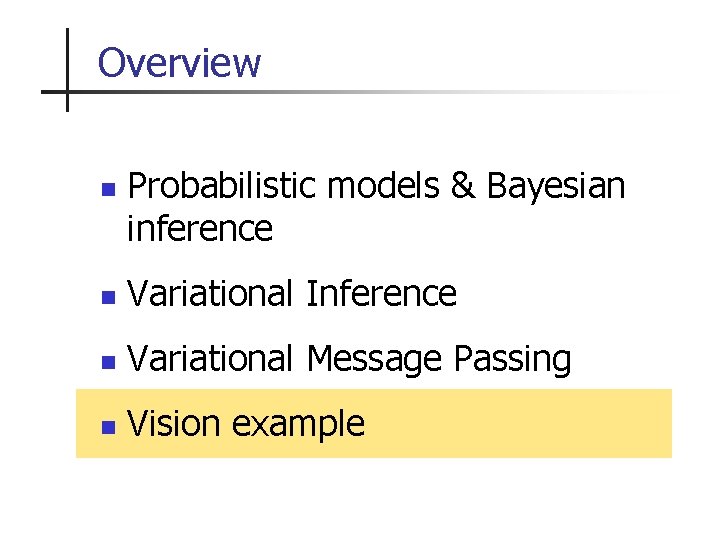Select the Variational Inference line

click(x=292, y=294)
